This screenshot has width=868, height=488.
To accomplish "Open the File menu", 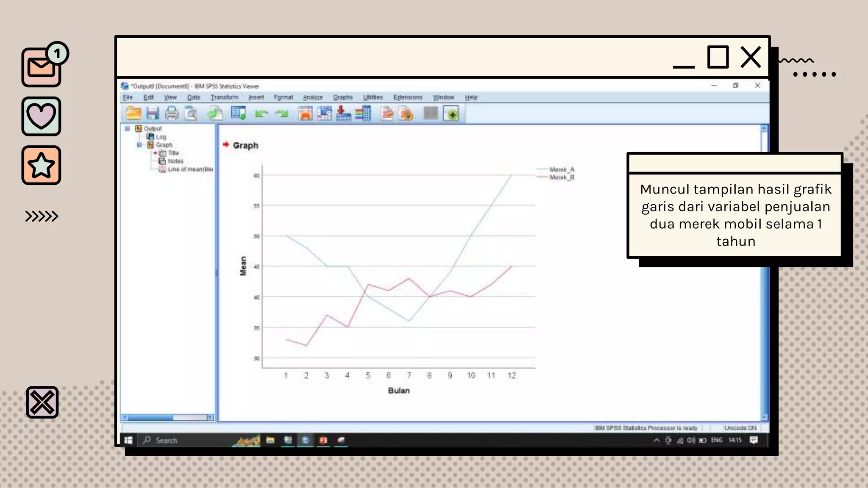I will (128, 97).
